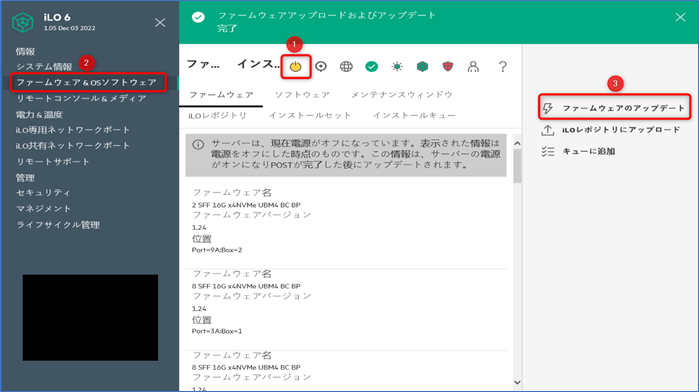Select キューに追加
Screen dimensions: 699x392
588,152
